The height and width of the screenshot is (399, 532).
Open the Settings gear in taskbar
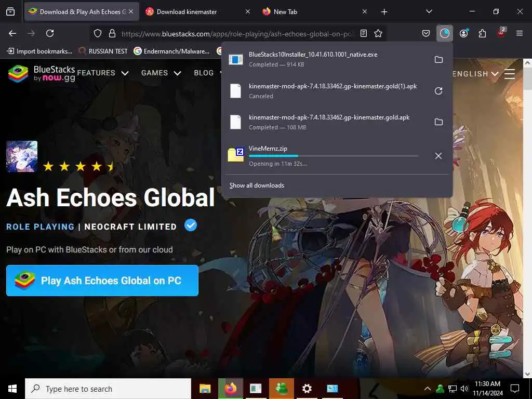tap(307, 389)
